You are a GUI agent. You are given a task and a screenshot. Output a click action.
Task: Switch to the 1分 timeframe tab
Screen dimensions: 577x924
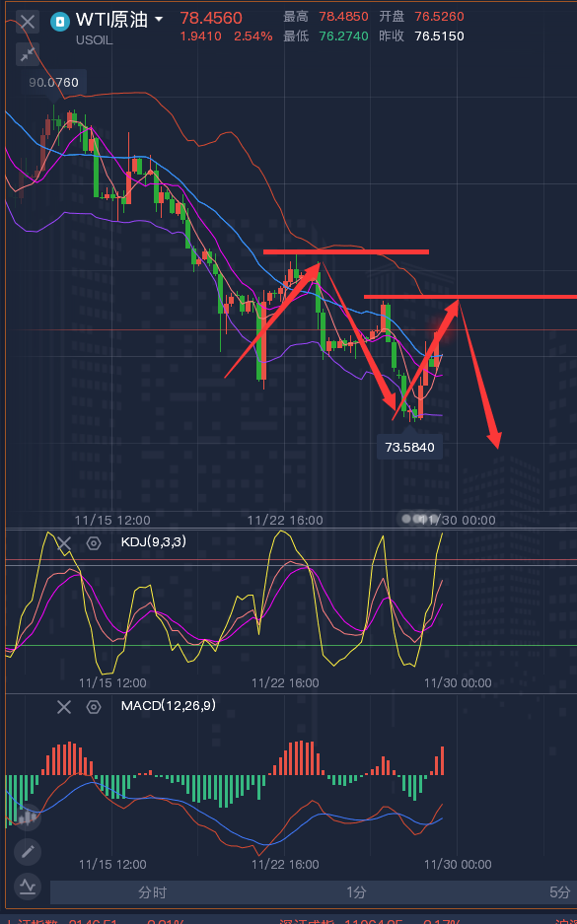click(356, 892)
